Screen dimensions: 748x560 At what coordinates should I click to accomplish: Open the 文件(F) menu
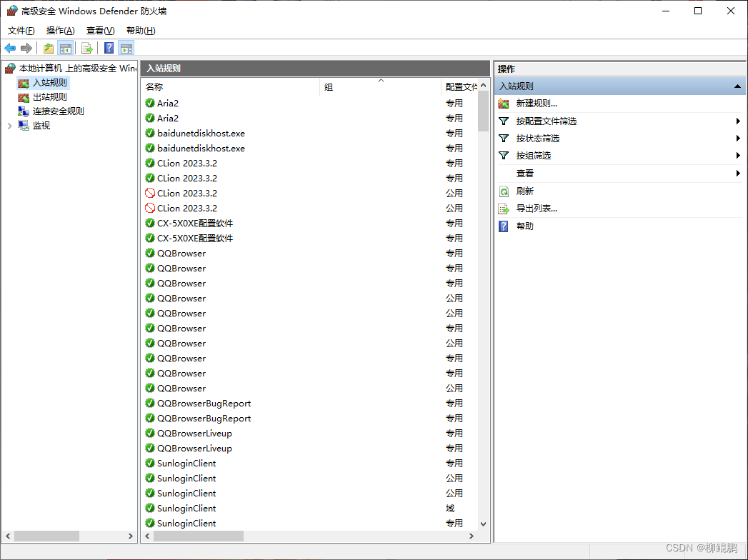(x=21, y=31)
